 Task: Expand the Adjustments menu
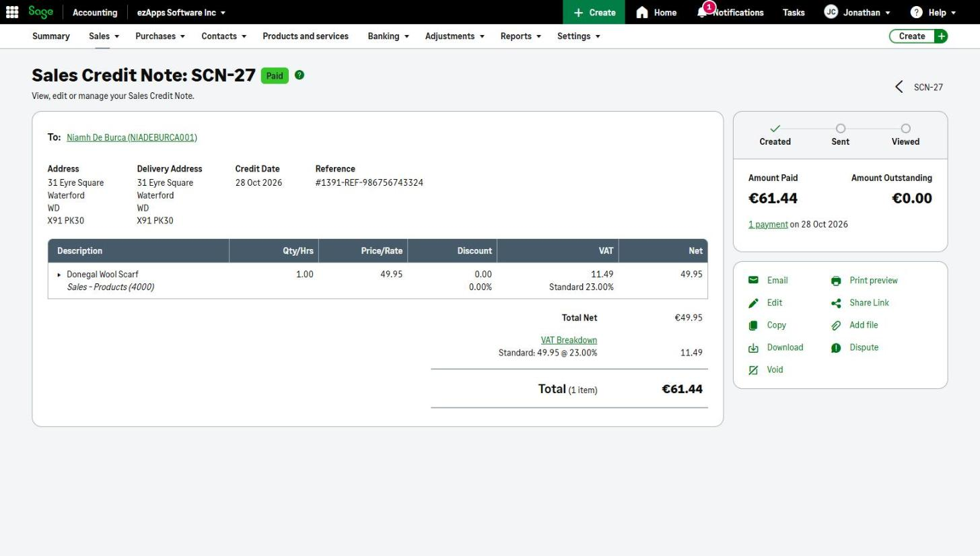(454, 36)
